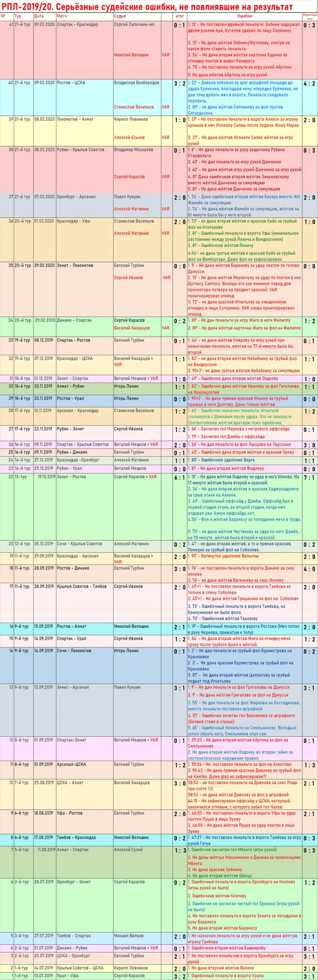Click referee name "Владислав Безбородов"
Screen dimensions: 318x980
(x=137, y=83)
